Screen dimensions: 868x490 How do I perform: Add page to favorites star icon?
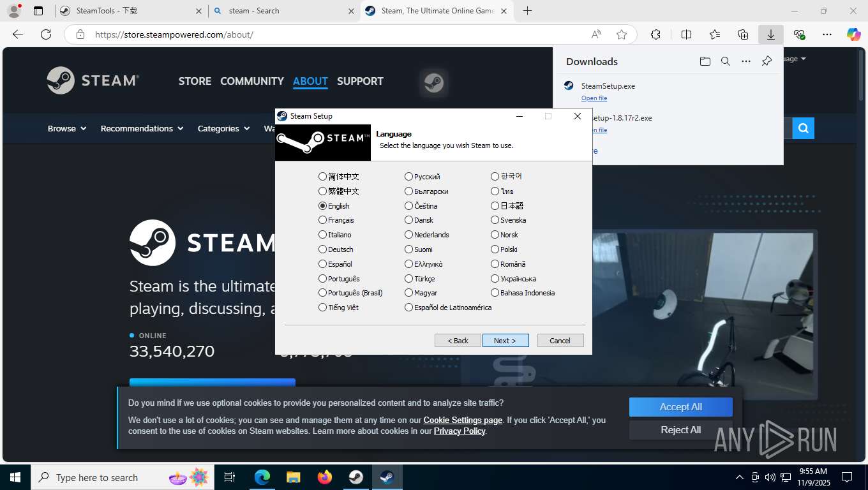click(x=622, y=34)
